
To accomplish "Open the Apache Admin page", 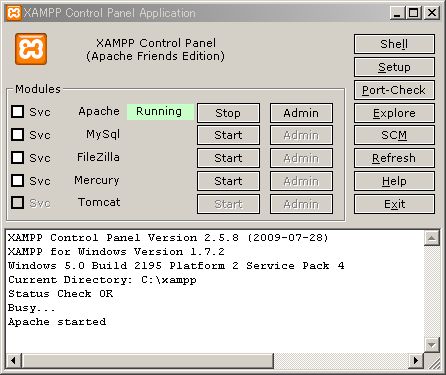I will 301,113.
